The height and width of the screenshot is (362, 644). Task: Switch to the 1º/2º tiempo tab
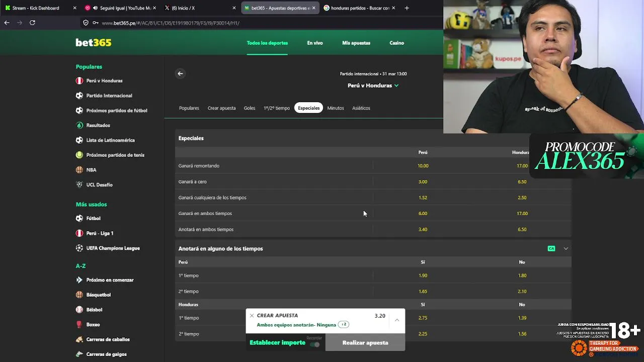click(277, 108)
